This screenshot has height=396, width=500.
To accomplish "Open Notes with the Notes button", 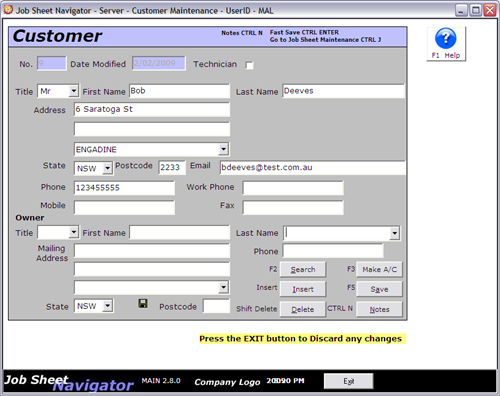I will (379, 309).
